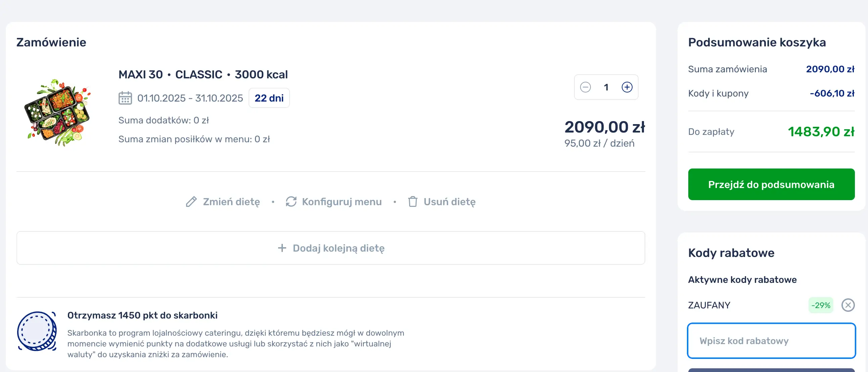Click the Usuń dietę link

(449, 202)
